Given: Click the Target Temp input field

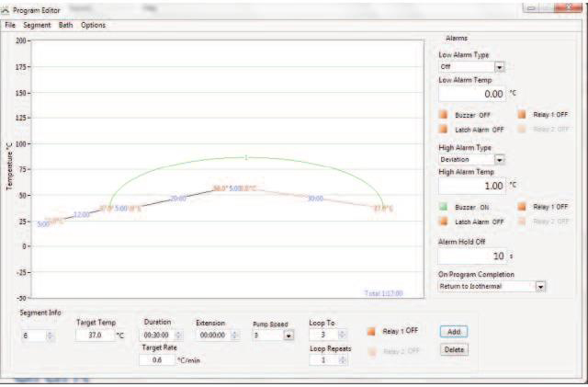Looking at the screenshot, I should coord(94,336).
